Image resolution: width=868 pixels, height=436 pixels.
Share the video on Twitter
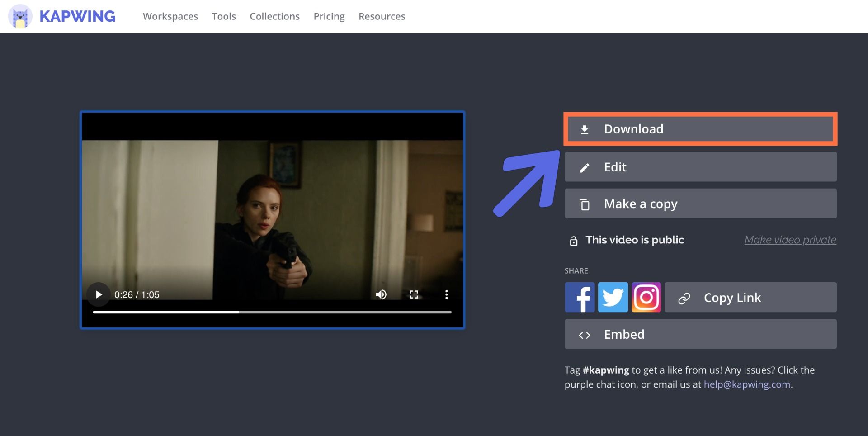[613, 297]
